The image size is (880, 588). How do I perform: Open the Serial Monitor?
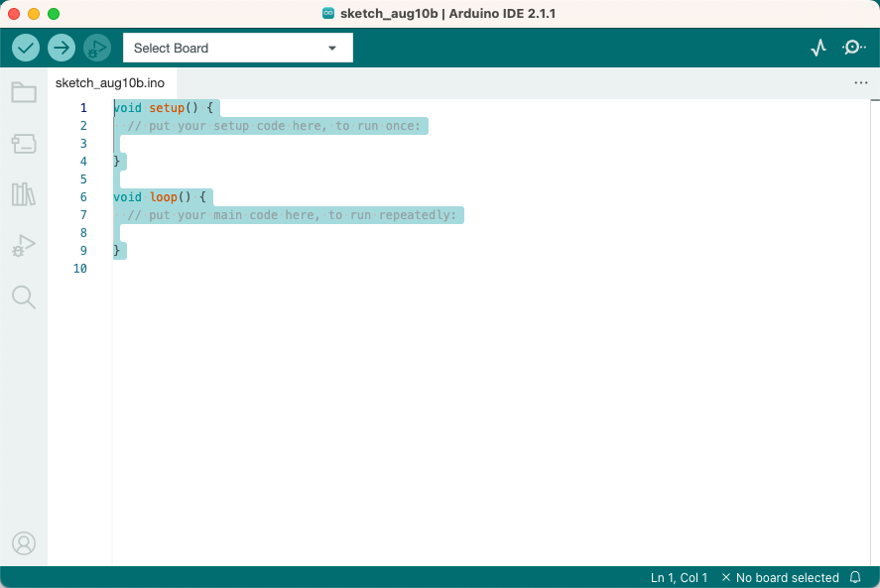(x=853, y=48)
